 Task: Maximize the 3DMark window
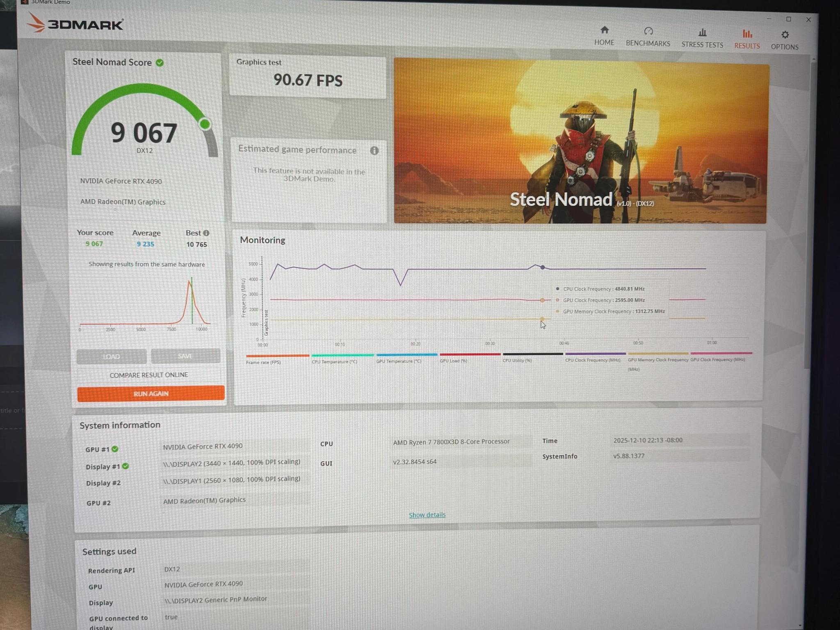click(788, 19)
